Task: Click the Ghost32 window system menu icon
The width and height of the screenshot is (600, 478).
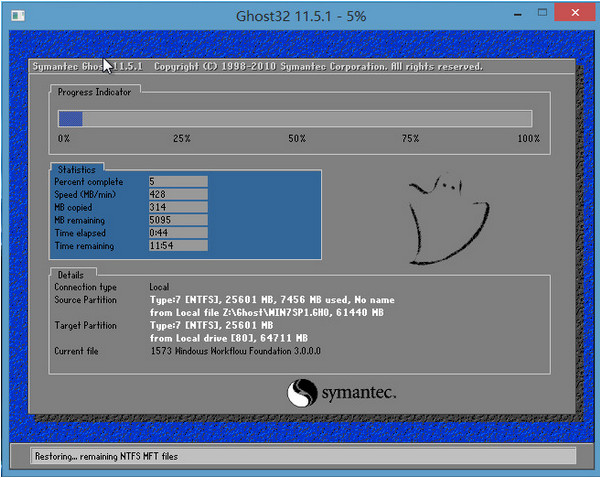Action: point(18,16)
